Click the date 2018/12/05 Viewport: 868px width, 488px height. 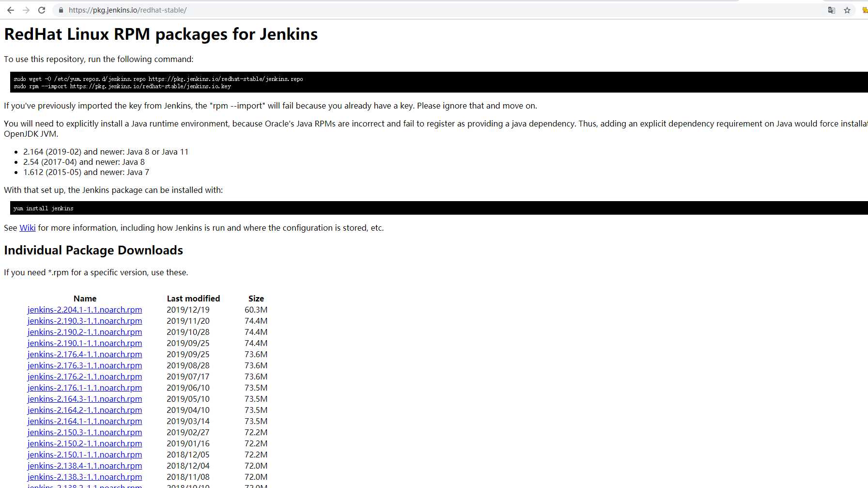click(188, 455)
